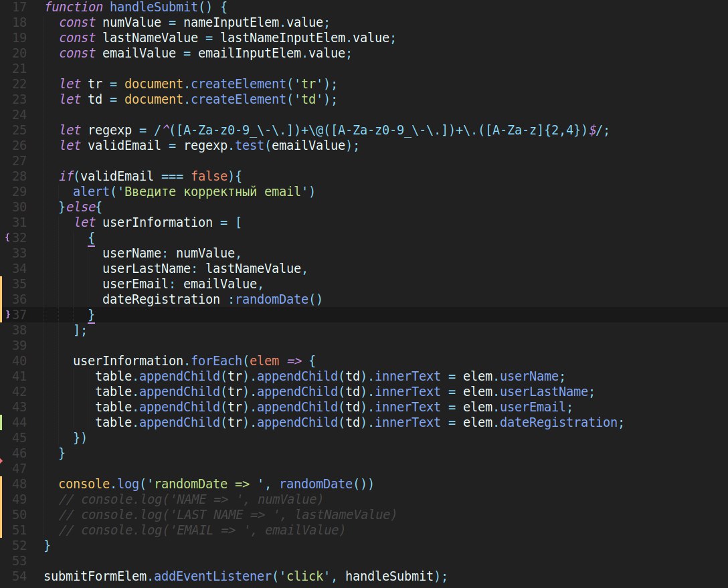Click line number 54 in the gutter
The height and width of the screenshot is (588, 728).
click(x=19, y=576)
